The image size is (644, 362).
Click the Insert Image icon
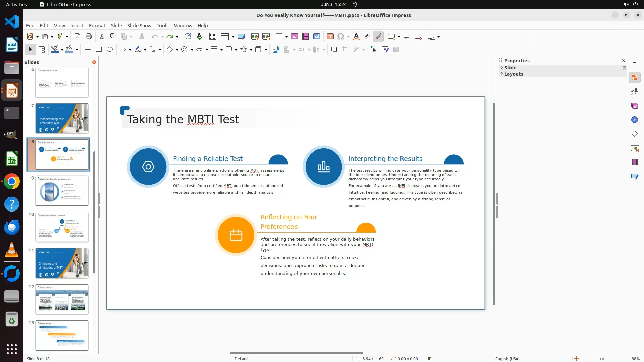pos(294,37)
